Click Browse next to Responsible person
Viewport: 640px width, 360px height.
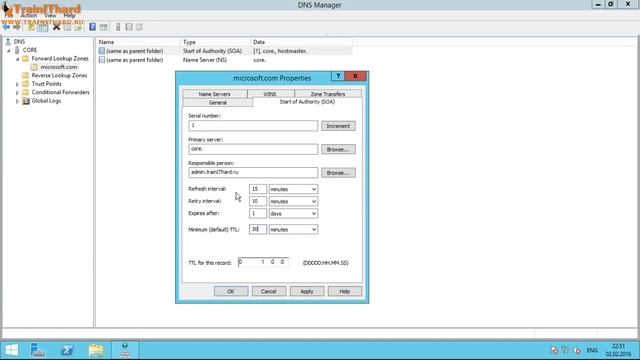tap(338, 173)
